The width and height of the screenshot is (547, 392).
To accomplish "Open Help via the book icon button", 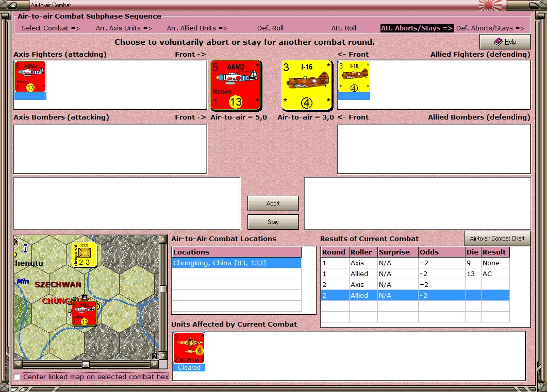I will pos(505,42).
